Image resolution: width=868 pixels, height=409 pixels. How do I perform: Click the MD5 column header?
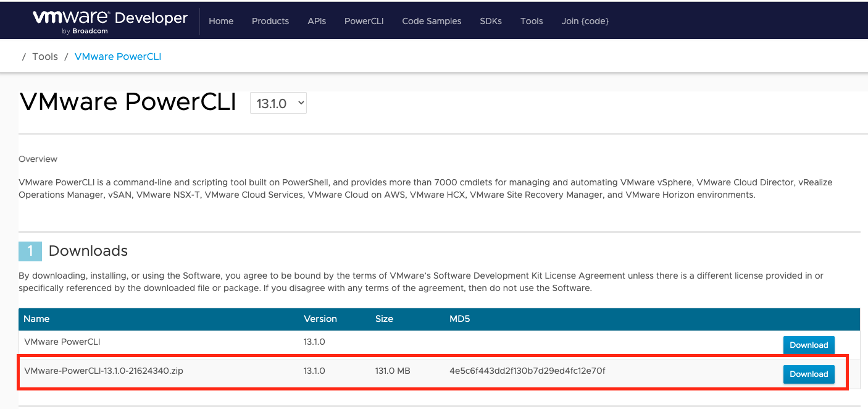460,319
